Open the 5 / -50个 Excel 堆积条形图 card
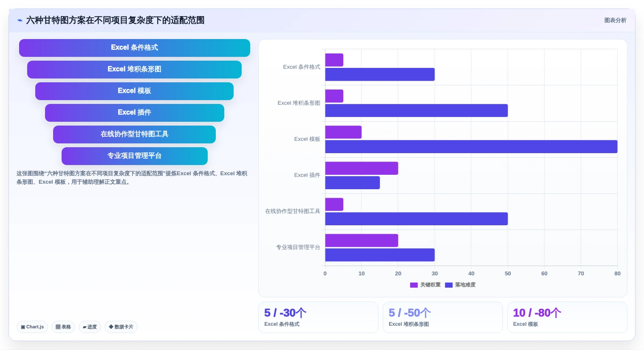Screen dimensions: 644x350 tap(443, 317)
